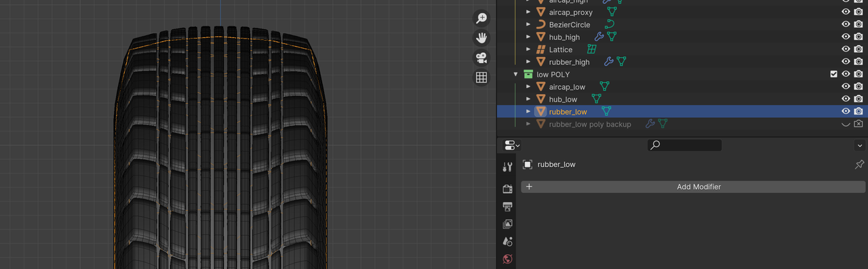The height and width of the screenshot is (269, 868).
Task: Toggle aircap_low visibility eye
Action: pyautogui.click(x=846, y=87)
